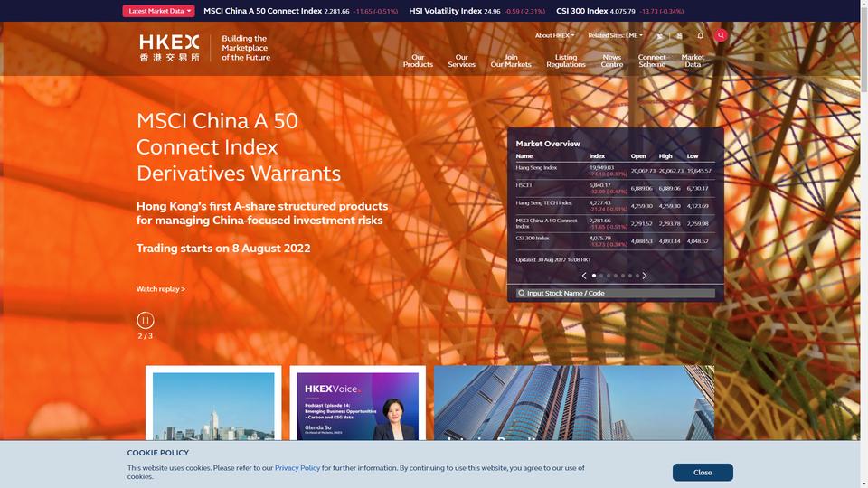Viewport: 868px width, 488px height.
Task: Click 'Trading starts on 8 August 2022' text
Action: pyautogui.click(x=223, y=249)
